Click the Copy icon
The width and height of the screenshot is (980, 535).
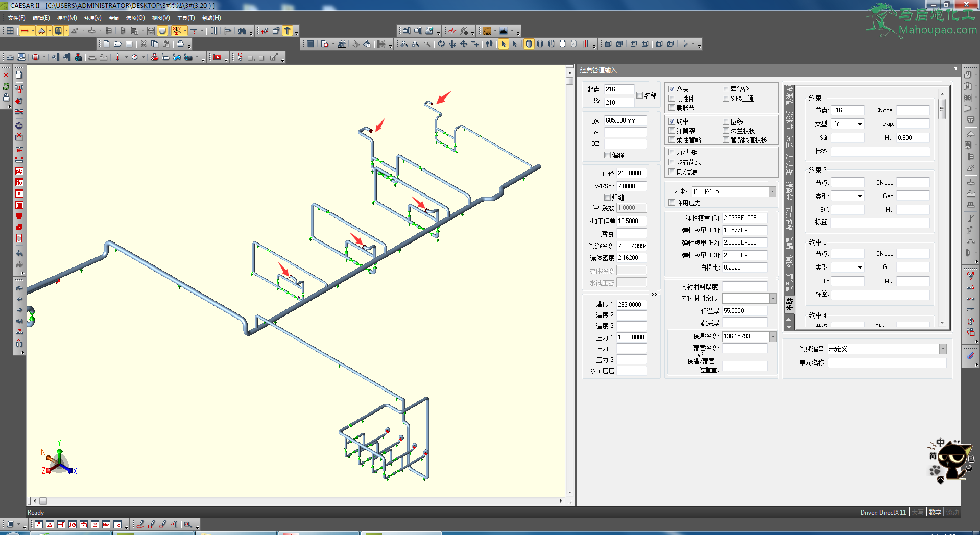click(155, 44)
